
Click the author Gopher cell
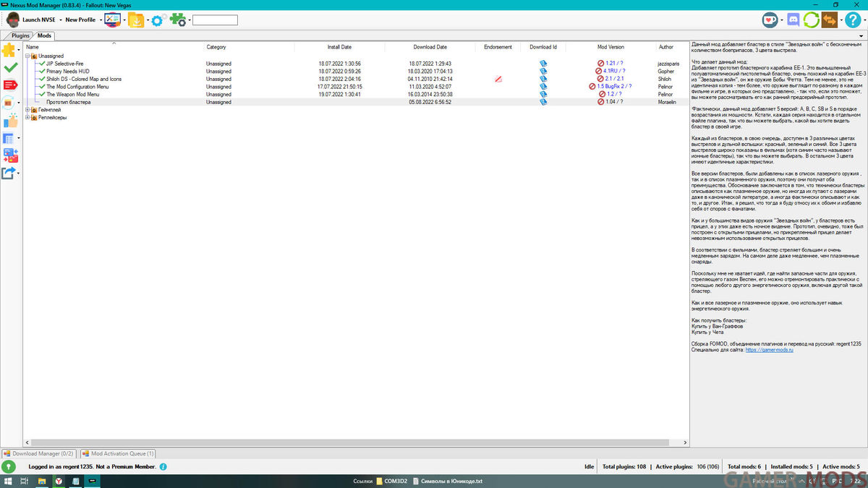665,72
